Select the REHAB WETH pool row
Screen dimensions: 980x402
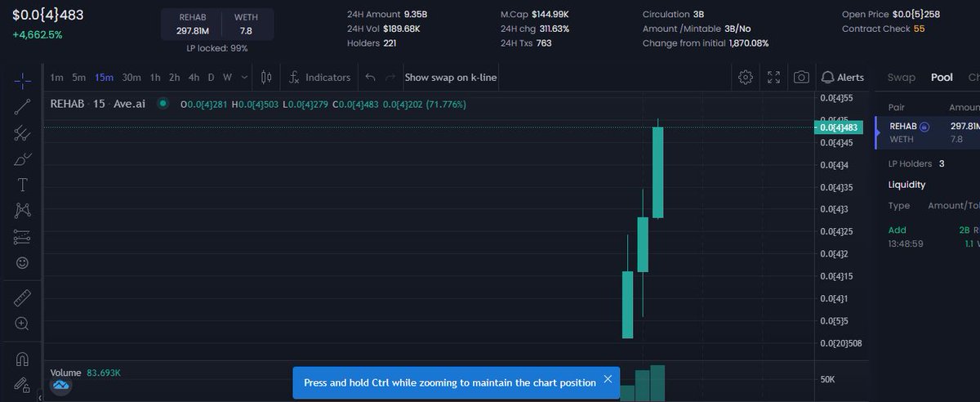pos(928,133)
